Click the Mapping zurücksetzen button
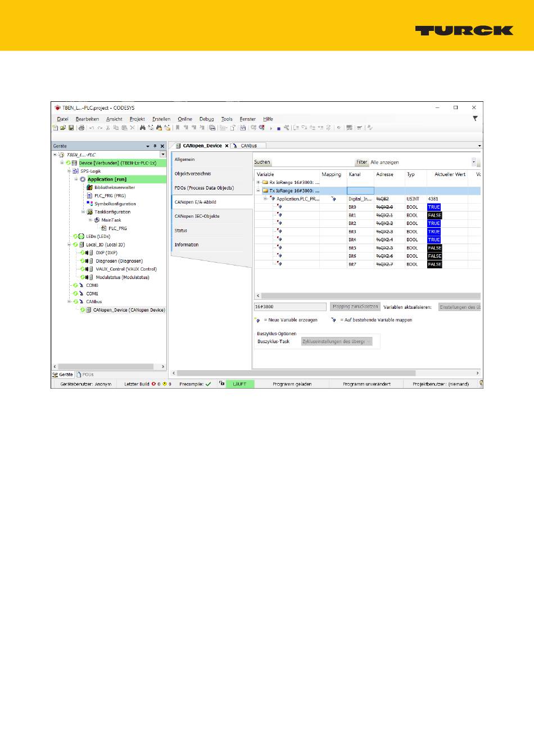Image resolution: width=534 pixels, height=756 pixels. (x=355, y=307)
